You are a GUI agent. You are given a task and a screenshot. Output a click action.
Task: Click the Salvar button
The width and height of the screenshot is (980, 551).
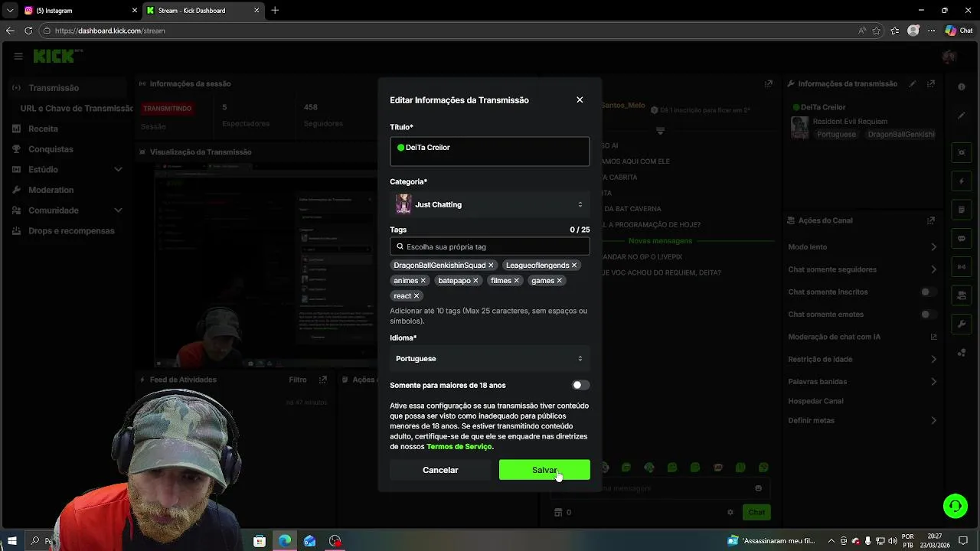[544, 470]
